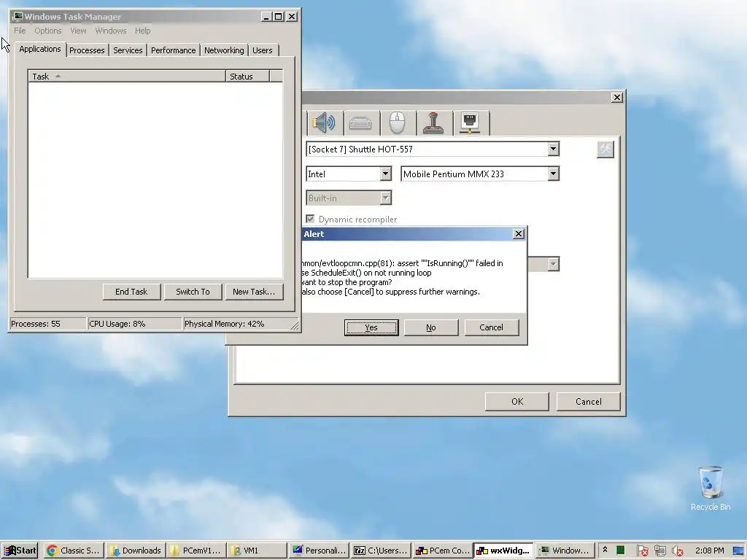Screen dimensions: 747x560
Task: Open the Joystick settings icon tab
Action: point(433,122)
